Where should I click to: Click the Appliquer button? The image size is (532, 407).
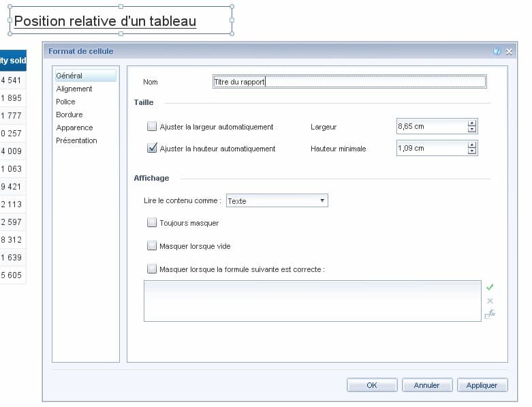(x=482, y=385)
